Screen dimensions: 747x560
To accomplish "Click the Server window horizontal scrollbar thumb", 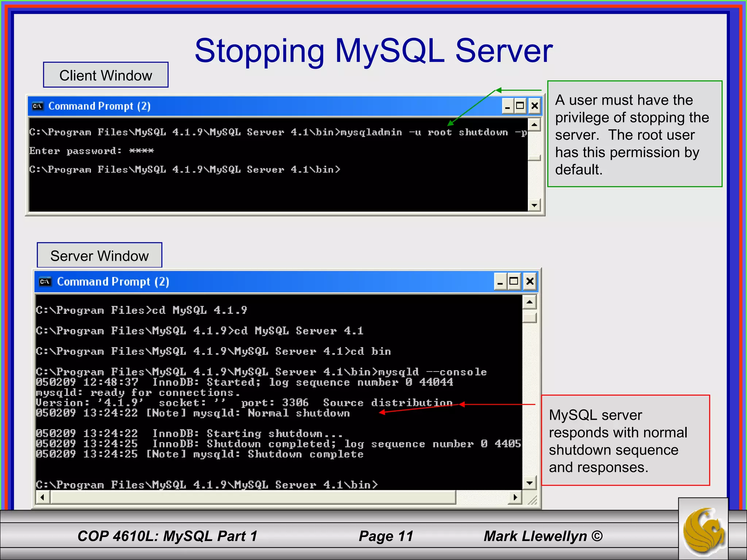I will click(253, 497).
